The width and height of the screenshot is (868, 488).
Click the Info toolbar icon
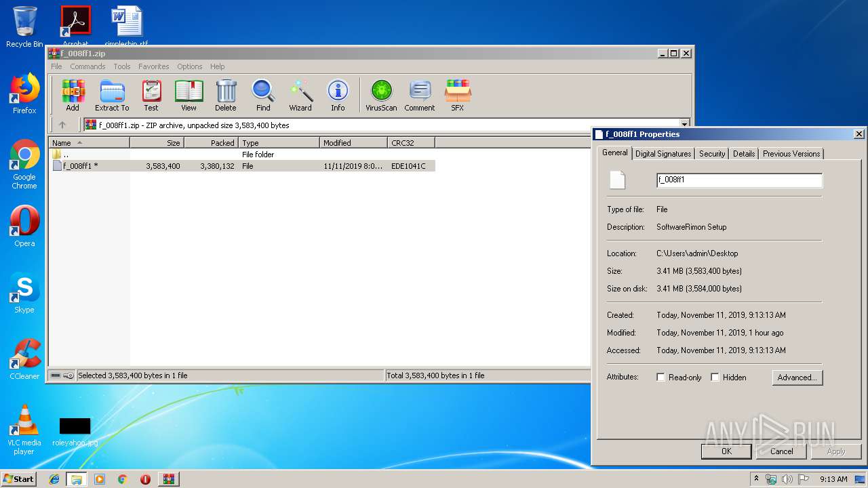pyautogui.click(x=338, y=95)
